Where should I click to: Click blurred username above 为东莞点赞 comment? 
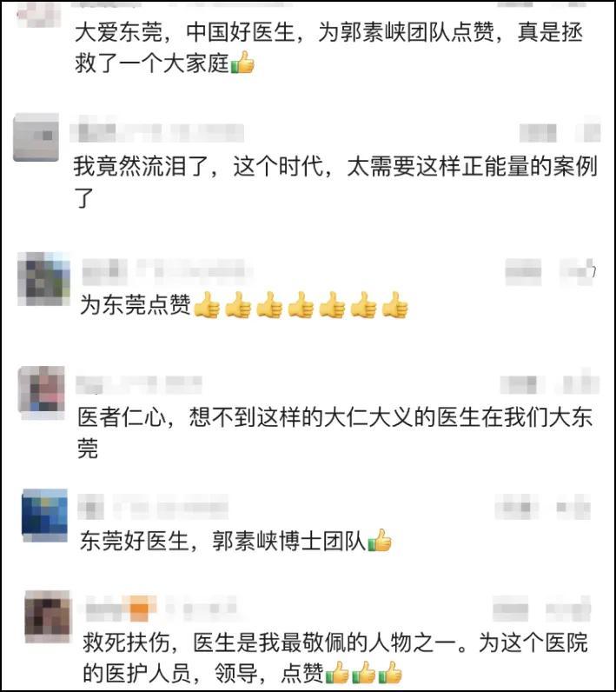click(168, 270)
